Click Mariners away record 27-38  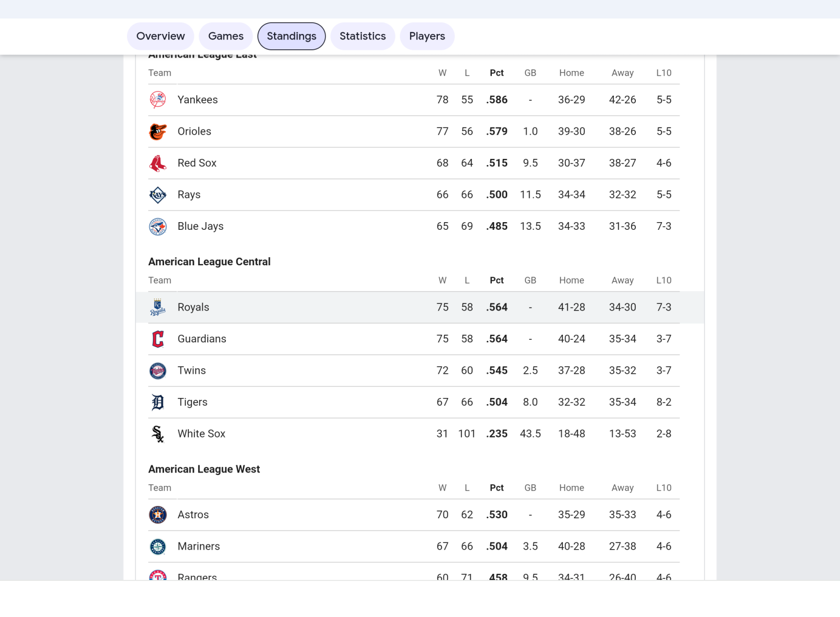coord(622,546)
